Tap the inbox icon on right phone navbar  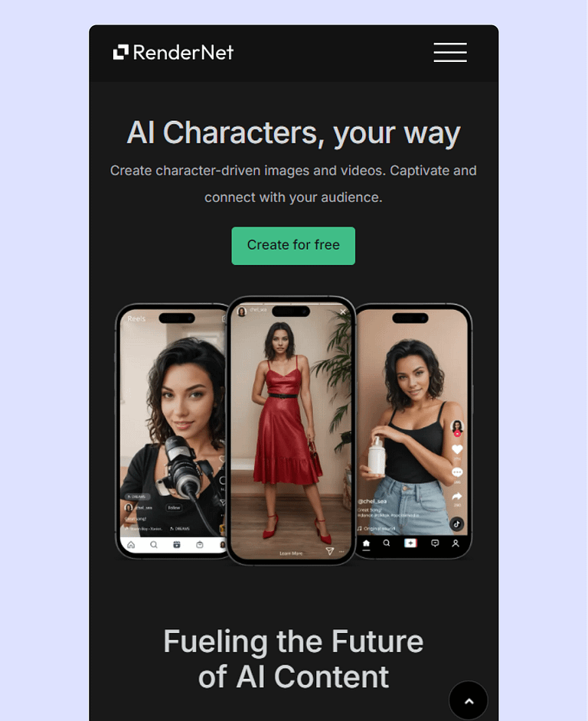pos(435,543)
